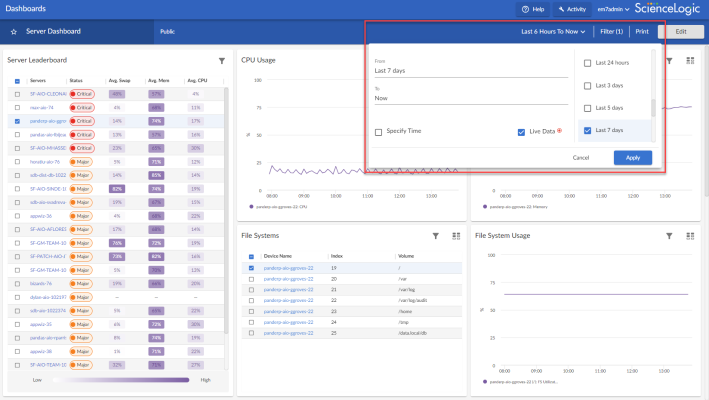Screen dimensions: 709x400
Task: Cancel the time range selection
Action: click(x=580, y=158)
